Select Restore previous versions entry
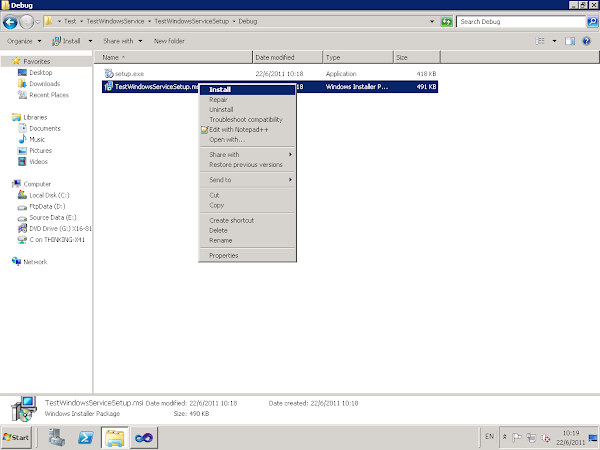 point(248,165)
